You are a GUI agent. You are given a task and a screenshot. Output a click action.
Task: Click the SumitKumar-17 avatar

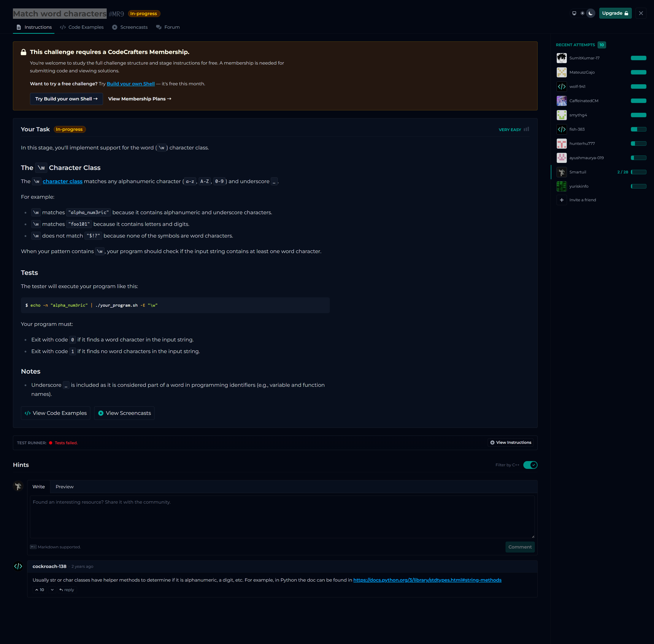point(562,58)
